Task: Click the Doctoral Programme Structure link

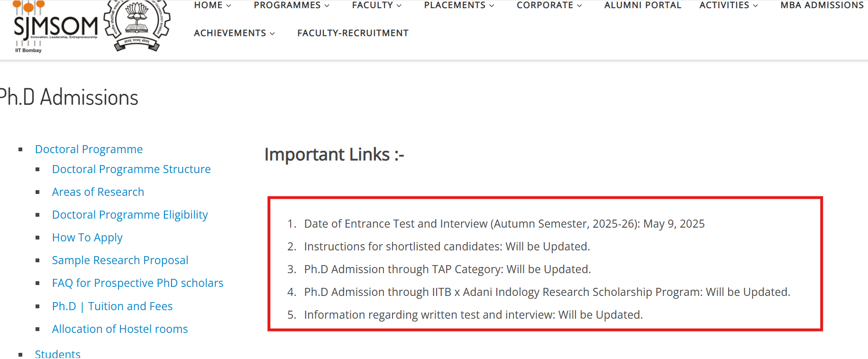Action: (x=131, y=169)
